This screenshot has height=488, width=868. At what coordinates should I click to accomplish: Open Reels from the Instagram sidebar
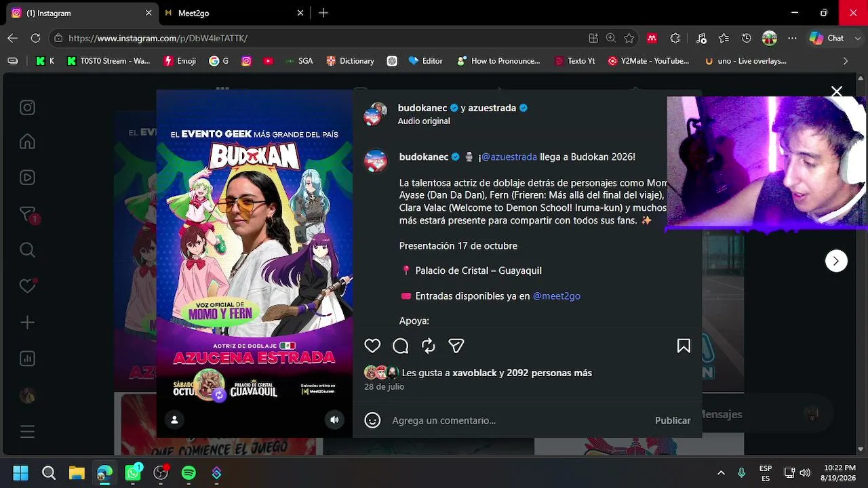tap(27, 178)
